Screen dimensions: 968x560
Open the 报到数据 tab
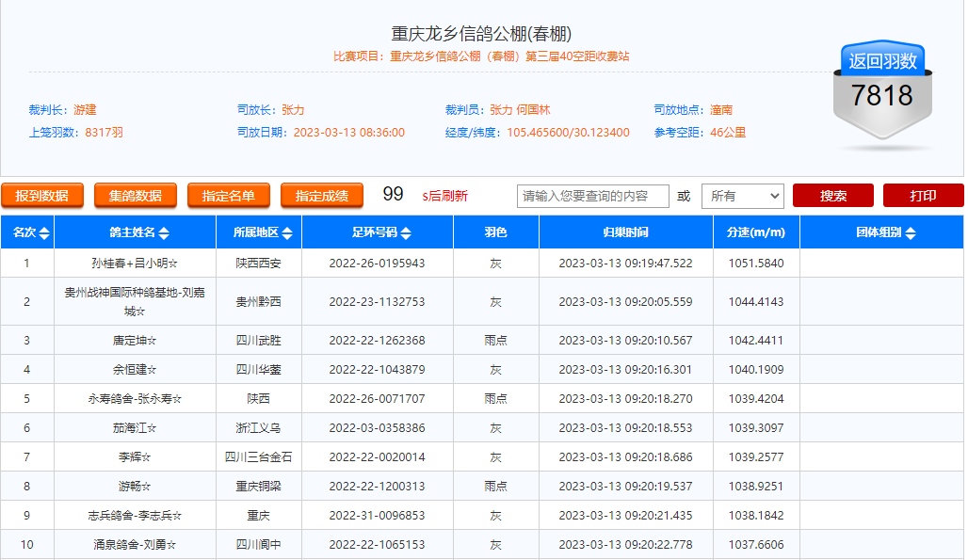tap(42, 196)
